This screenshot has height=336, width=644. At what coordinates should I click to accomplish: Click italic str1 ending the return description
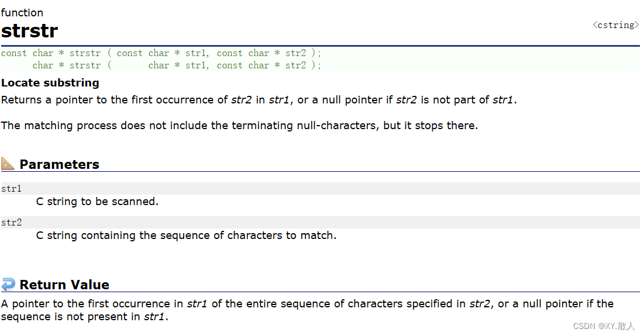[x=154, y=317]
